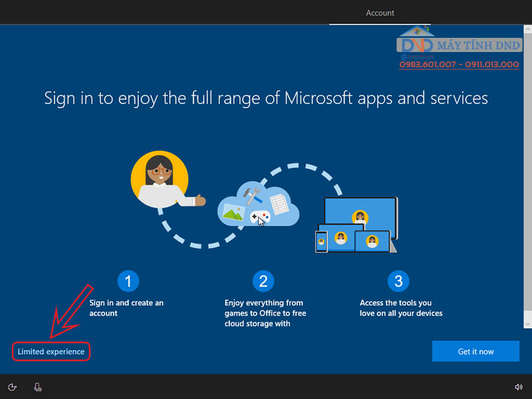The height and width of the screenshot is (399, 532).
Task: Open the Ease of Access icon
Action: (x=12, y=387)
